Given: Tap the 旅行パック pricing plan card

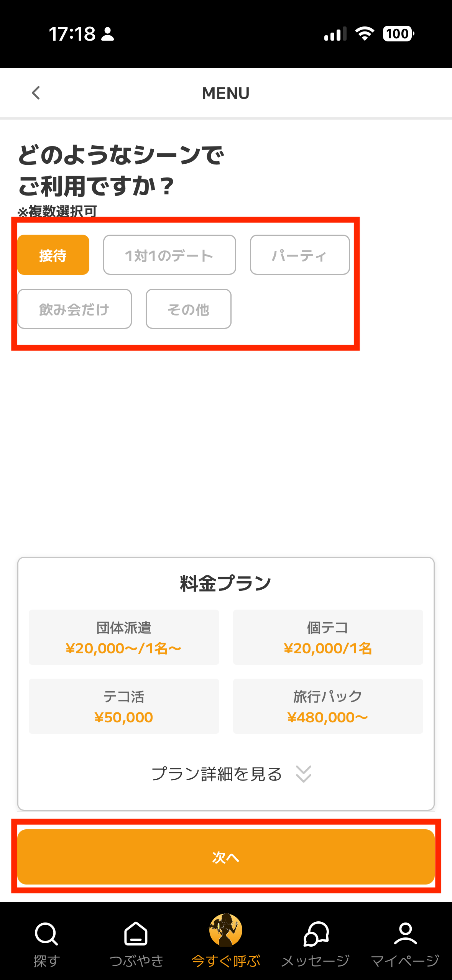Looking at the screenshot, I should coord(328,706).
